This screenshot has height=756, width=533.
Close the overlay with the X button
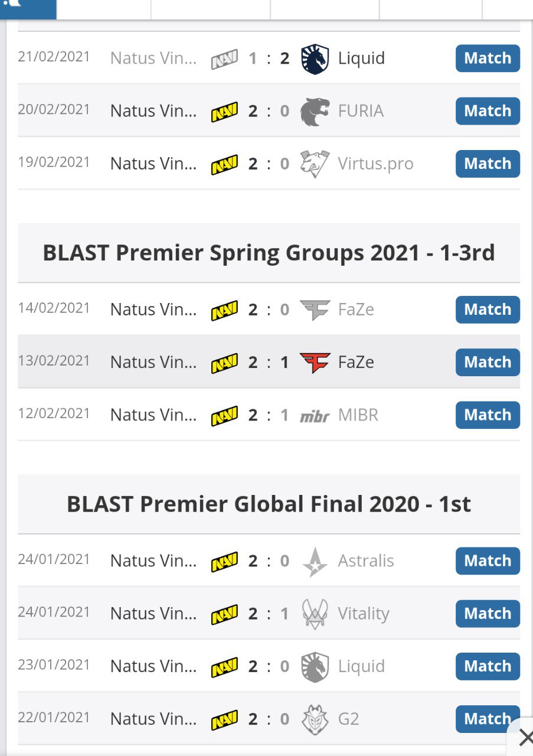point(525,738)
